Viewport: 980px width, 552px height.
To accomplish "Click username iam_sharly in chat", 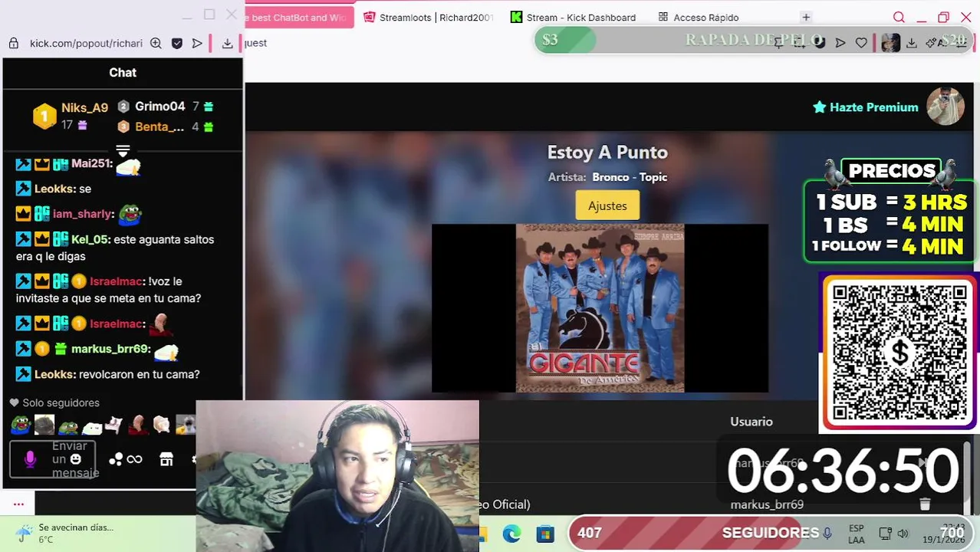I will 83,214.
